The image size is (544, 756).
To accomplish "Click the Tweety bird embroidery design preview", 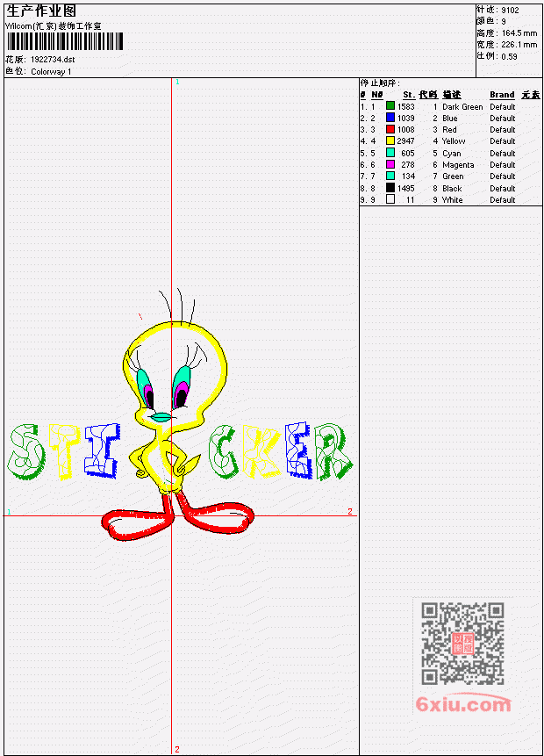I will point(179,414).
